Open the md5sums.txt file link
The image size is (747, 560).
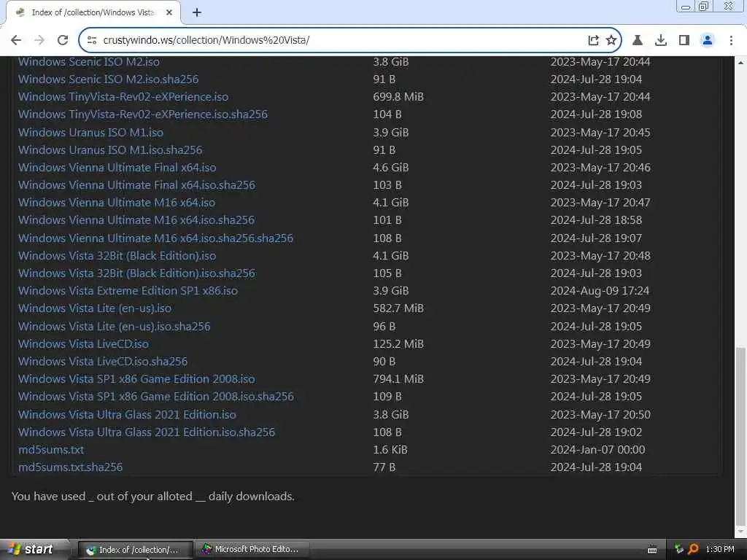pos(51,450)
